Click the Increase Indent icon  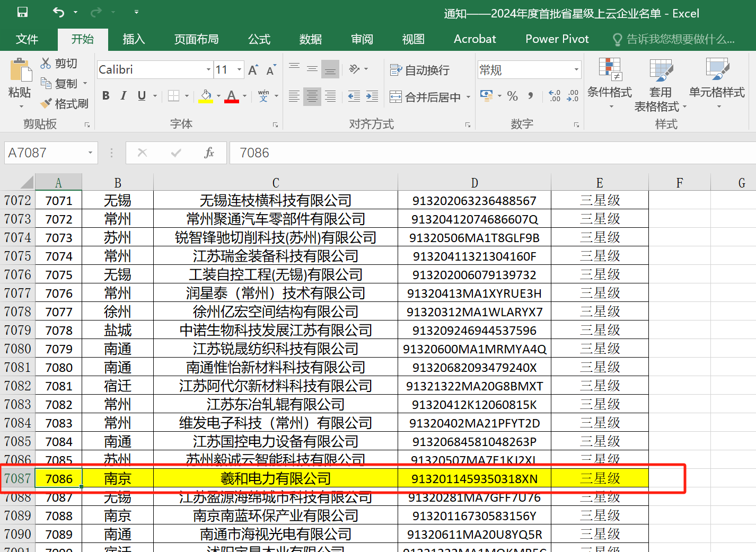point(372,96)
